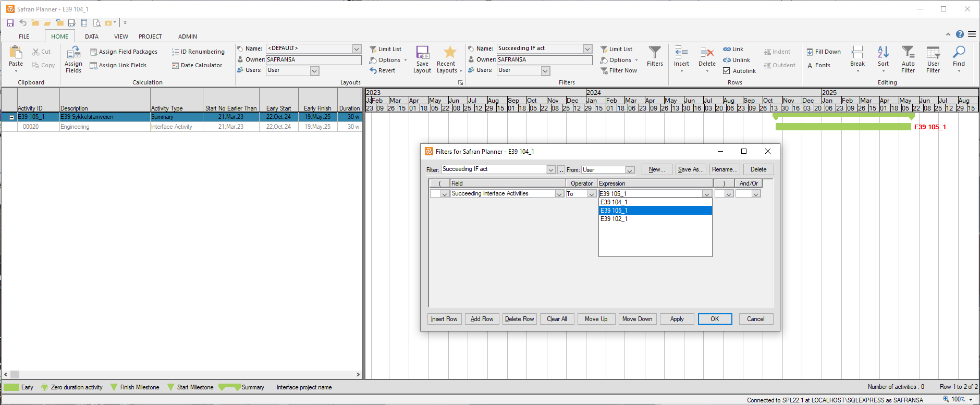Click the Link activities icon
The image size is (980, 405).
pyautogui.click(x=727, y=50)
